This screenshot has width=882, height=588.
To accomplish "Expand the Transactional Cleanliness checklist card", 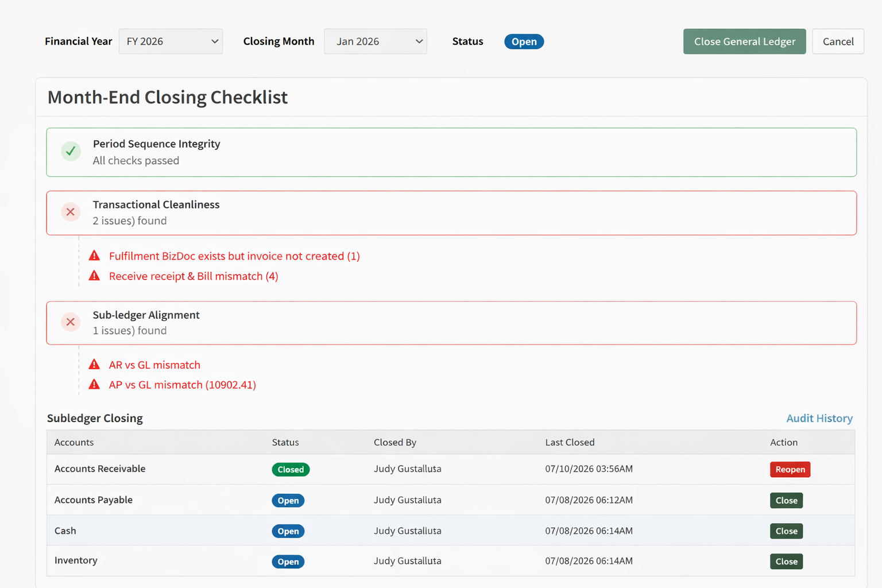I will click(451, 213).
